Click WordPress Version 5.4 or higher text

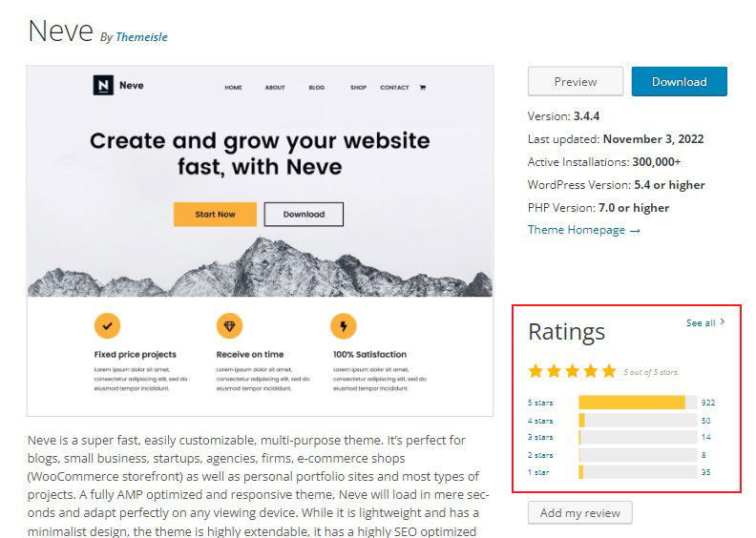pyautogui.click(x=617, y=185)
